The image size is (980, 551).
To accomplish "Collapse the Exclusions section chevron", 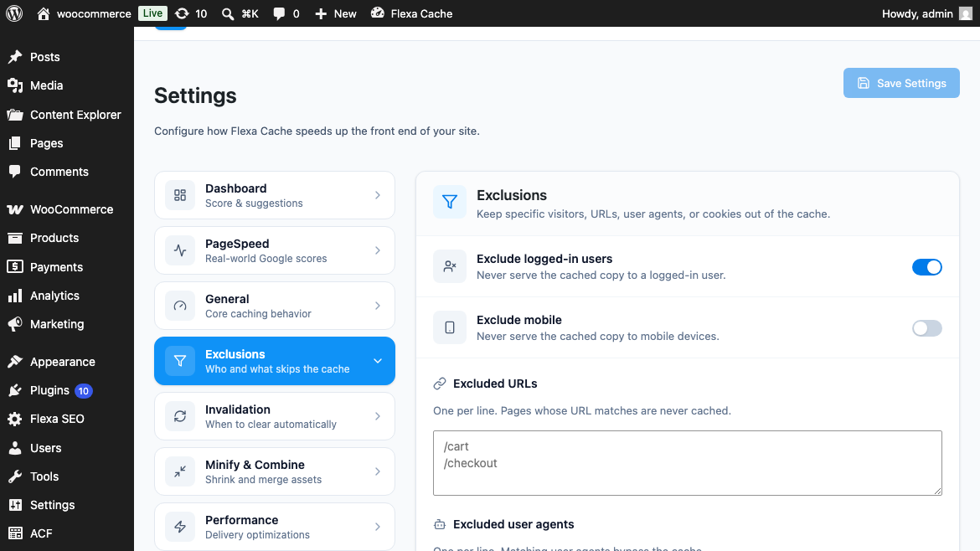I will (378, 361).
